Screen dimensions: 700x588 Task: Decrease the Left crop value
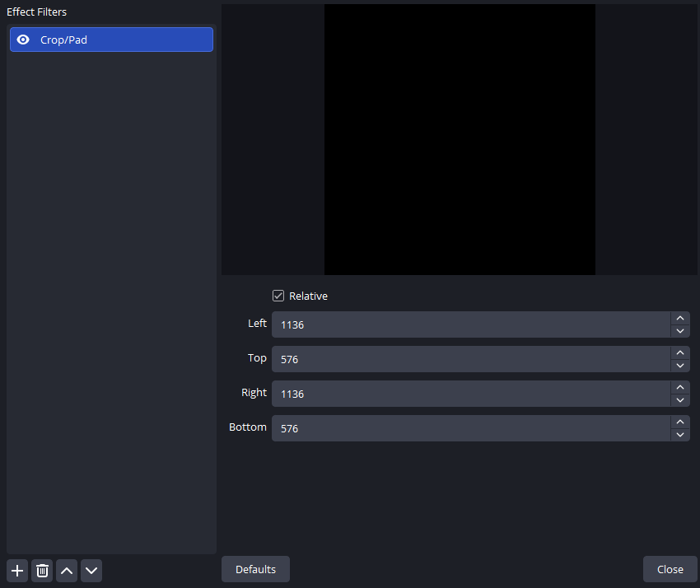pos(680,331)
